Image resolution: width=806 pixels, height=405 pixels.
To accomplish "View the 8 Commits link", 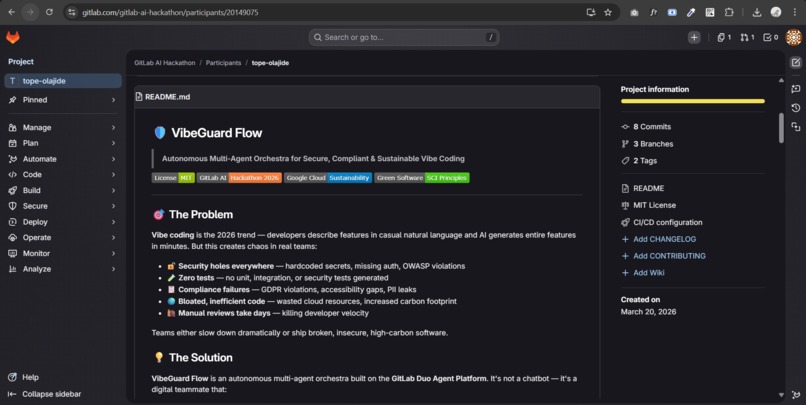I will point(646,126).
